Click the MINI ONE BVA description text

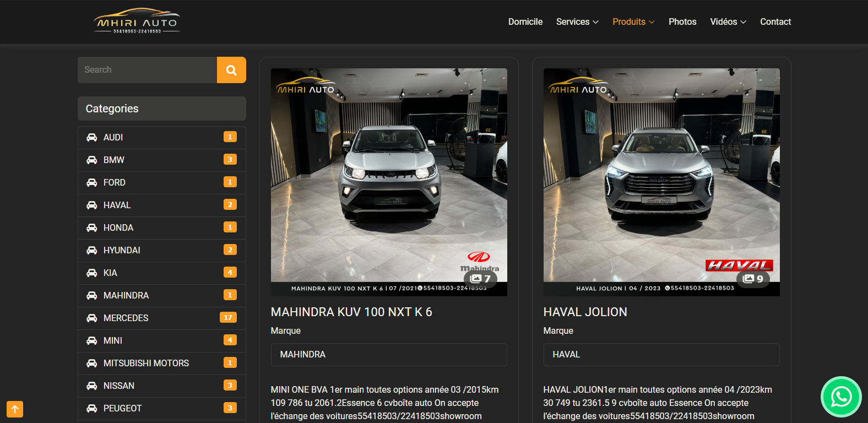coord(386,403)
